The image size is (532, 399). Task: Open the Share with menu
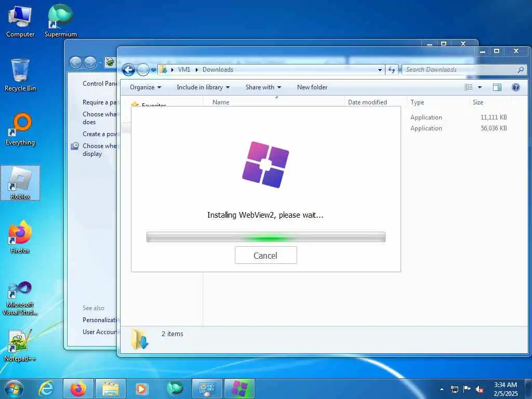[263, 87]
